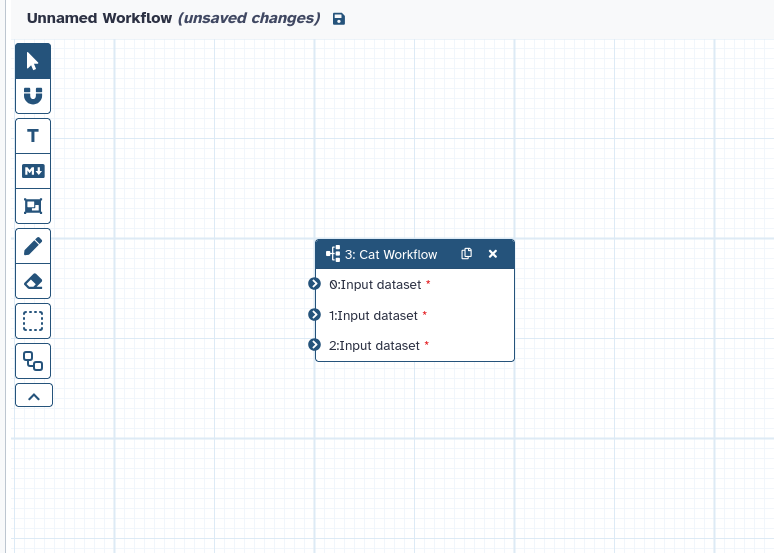774x553 pixels.
Task: Click the subworkflow icon in node header
Action: 333,254
